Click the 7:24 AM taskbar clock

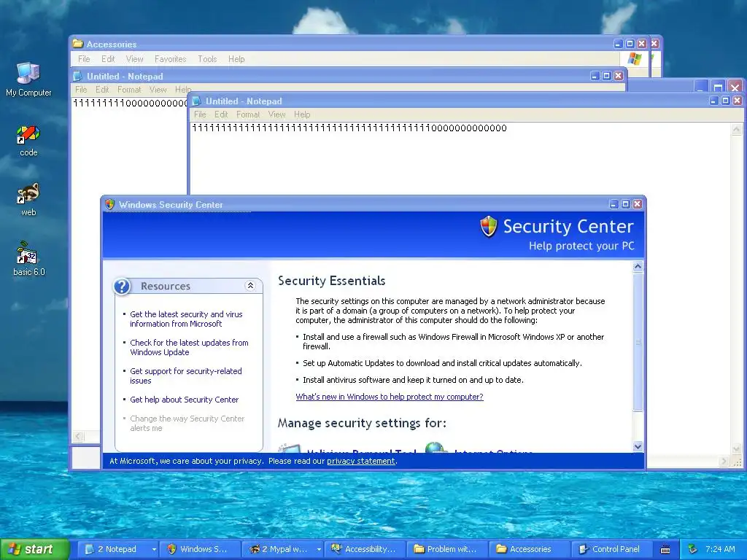click(720, 549)
